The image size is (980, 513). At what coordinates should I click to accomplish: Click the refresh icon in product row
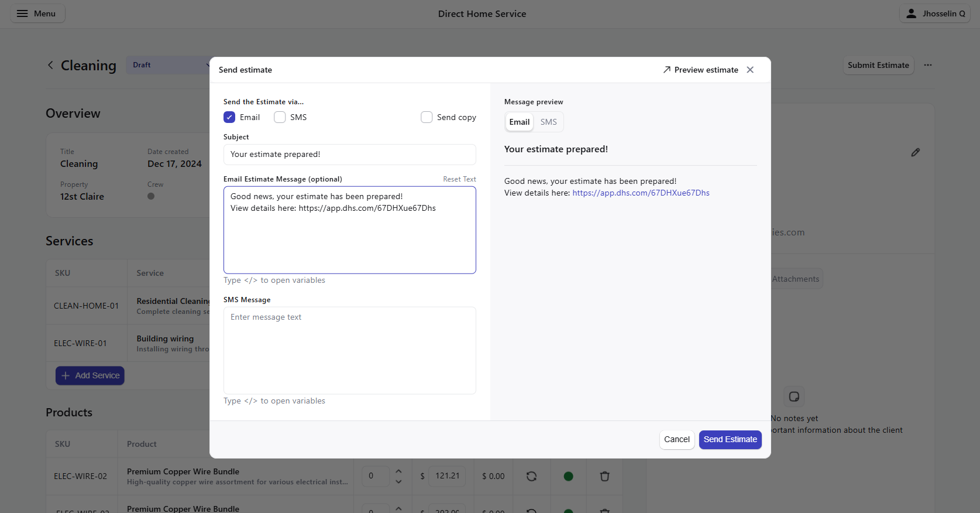pyautogui.click(x=531, y=476)
